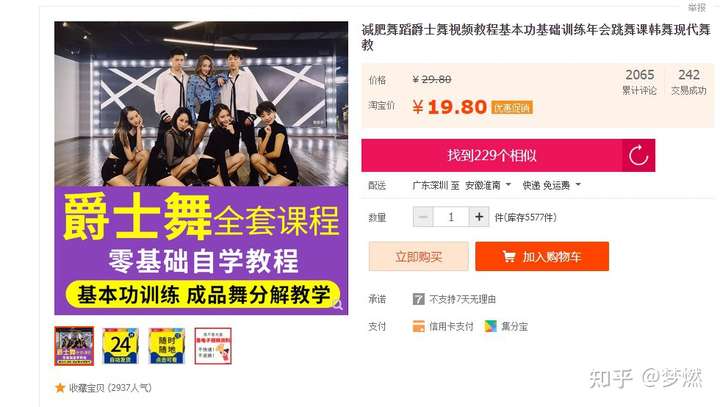This screenshot has height=407, width=720.
Task: Decrease quantity with the minus button
Action: pos(423,217)
